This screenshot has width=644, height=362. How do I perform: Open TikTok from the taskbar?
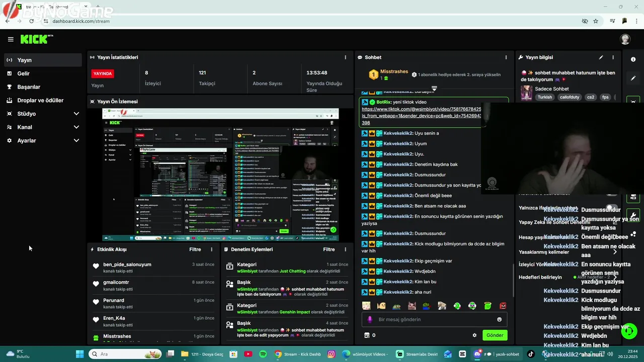point(531,354)
